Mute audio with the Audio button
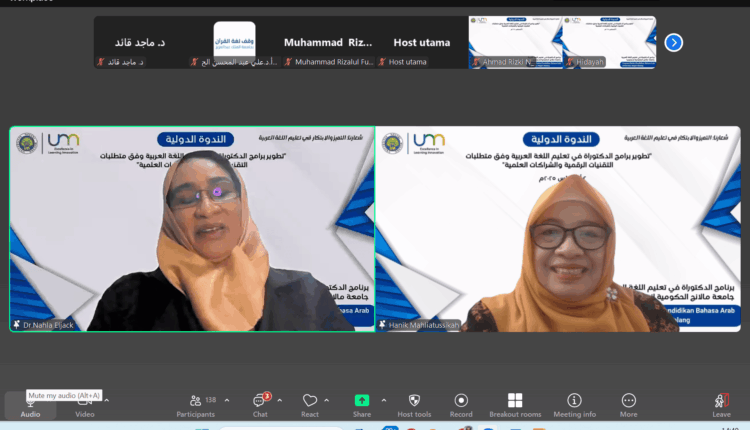 (30, 404)
